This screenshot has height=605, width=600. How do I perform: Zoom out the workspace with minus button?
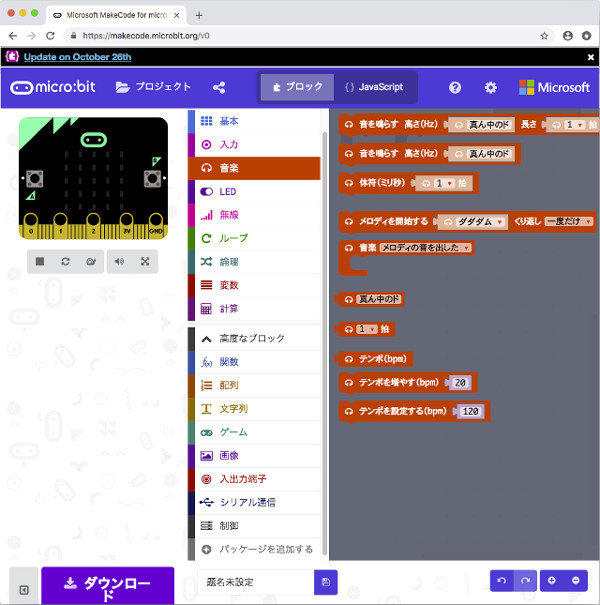click(x=575, y=580)
